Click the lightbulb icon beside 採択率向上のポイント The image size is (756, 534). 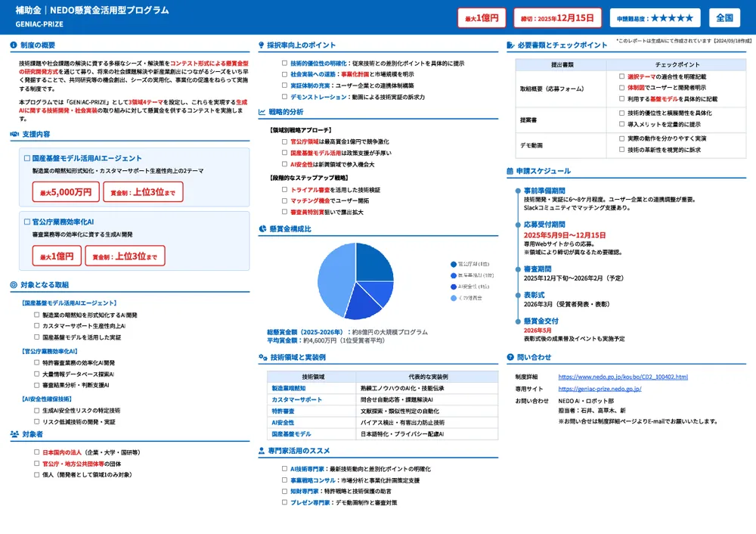[262, 45]
